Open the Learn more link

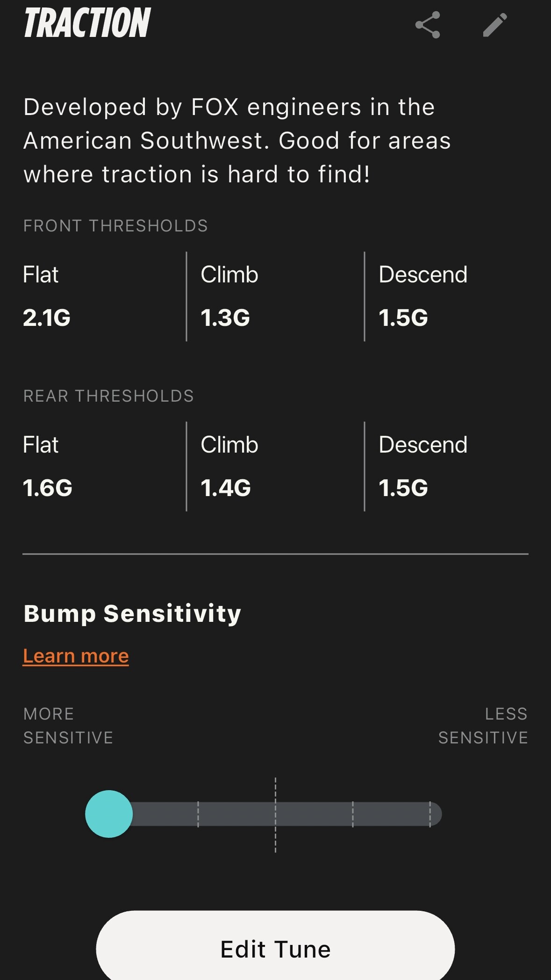tap(76, 656)
